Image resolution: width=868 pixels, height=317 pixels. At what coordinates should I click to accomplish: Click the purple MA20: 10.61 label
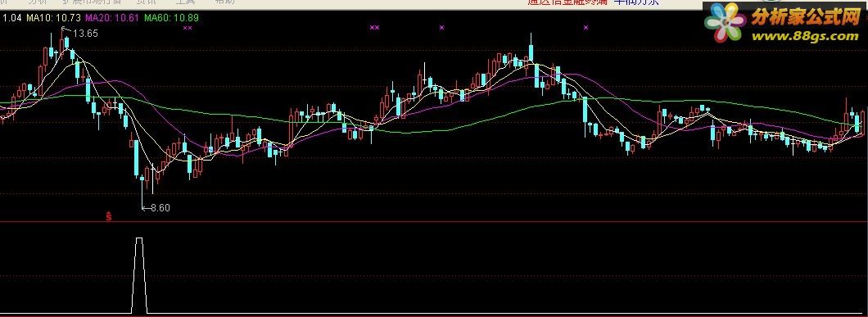pyautogui.click(x=112, y=18)
